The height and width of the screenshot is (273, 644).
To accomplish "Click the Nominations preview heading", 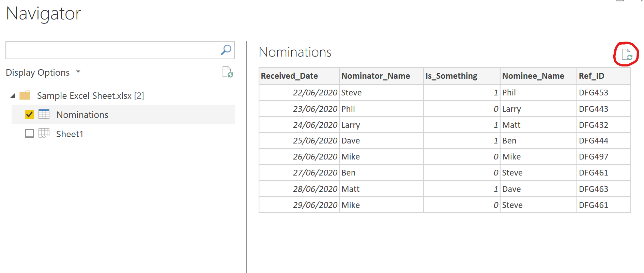I will 295,52.
